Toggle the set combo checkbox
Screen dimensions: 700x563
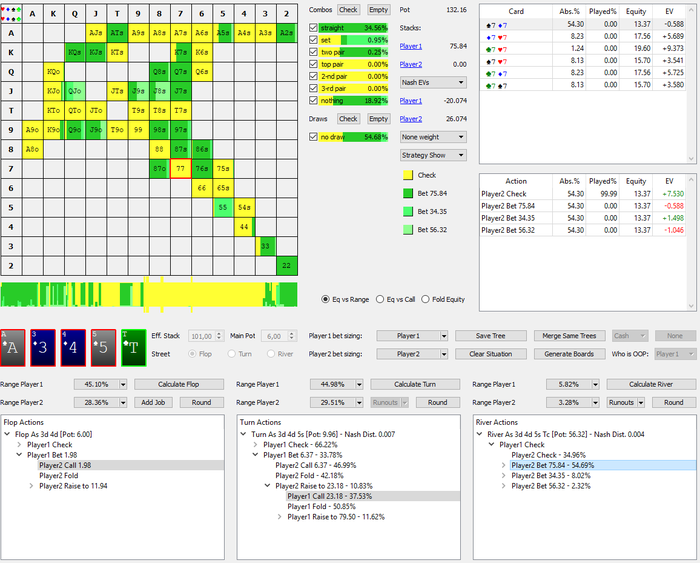tap(313, 40)
